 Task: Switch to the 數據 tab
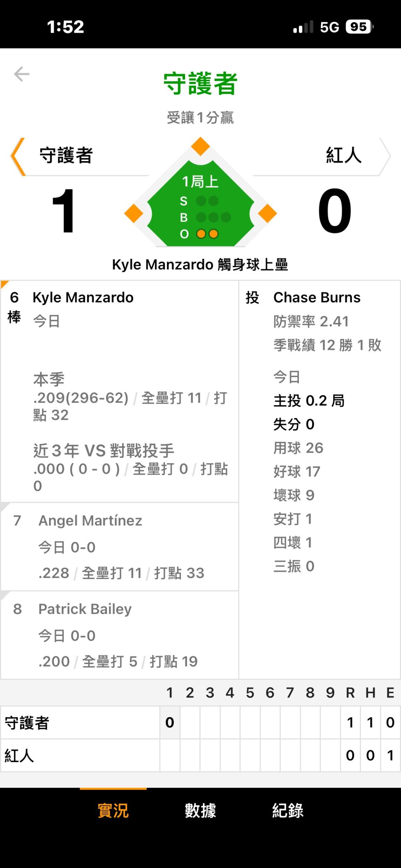pos(200,810)
